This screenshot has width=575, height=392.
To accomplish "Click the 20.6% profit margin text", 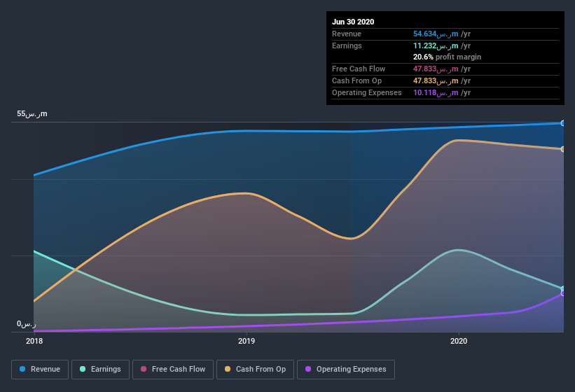I will (447, 57).
